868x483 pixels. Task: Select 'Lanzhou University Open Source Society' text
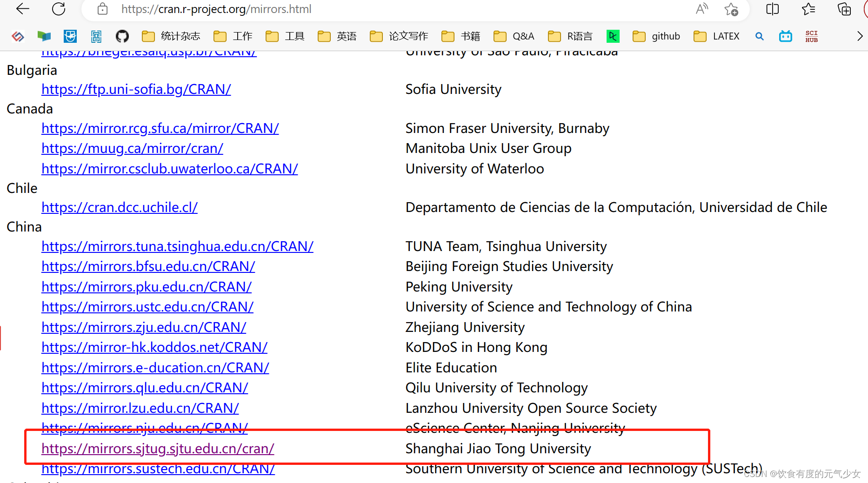(x=531, y=408)
